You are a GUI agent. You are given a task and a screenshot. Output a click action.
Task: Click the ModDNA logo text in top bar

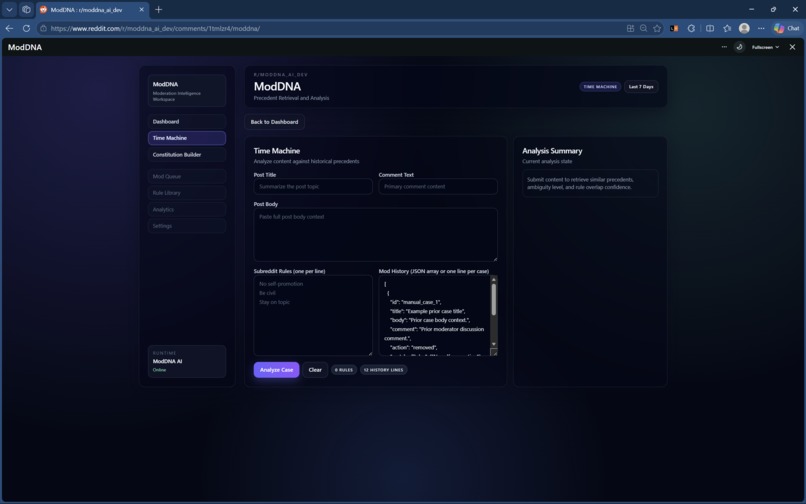click(x=25, y=47)
